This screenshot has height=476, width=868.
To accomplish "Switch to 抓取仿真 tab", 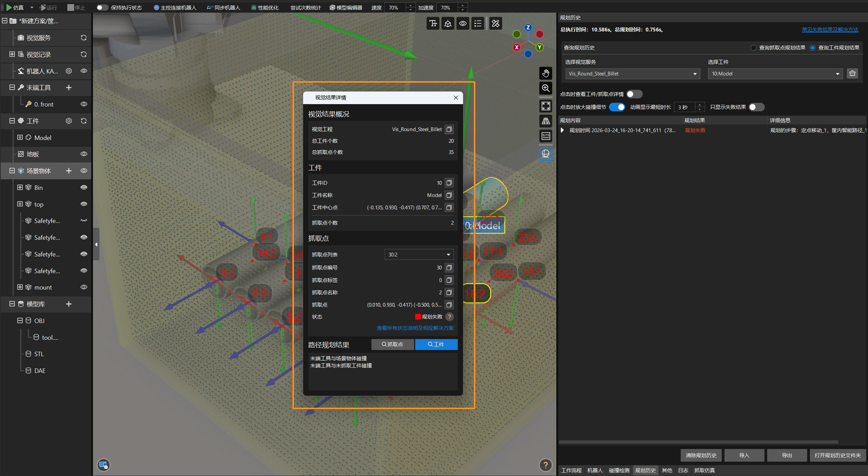I will click(704, 471).
